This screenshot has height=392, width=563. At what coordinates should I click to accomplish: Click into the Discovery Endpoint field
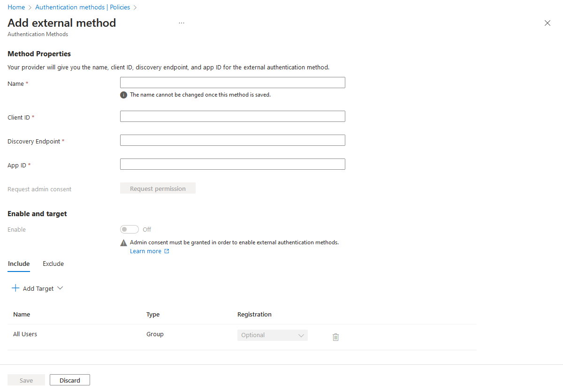(232, 140)
